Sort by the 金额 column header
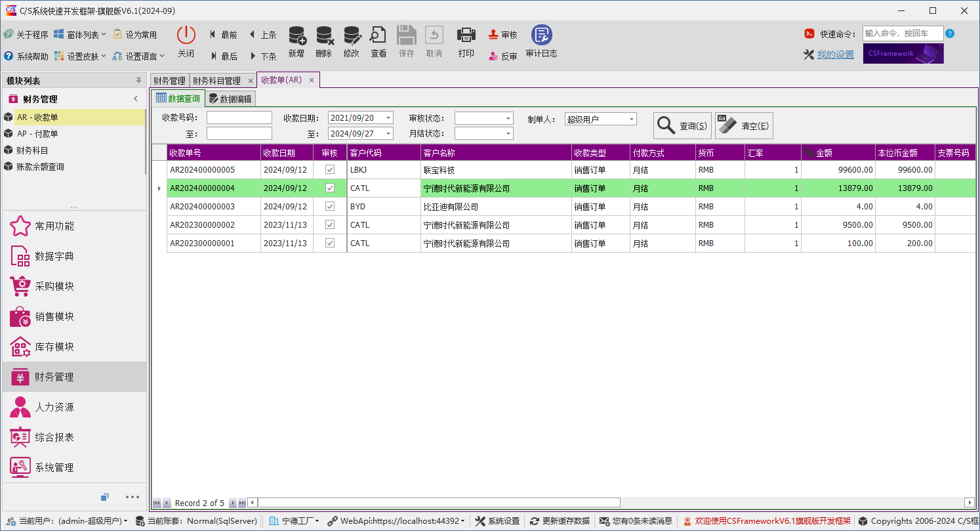980x531 pixels. [838, 152]
